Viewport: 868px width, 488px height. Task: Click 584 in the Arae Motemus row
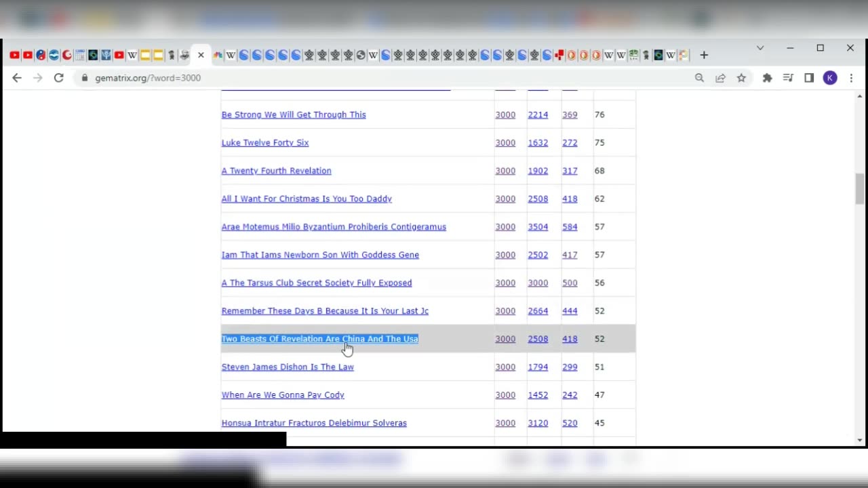coord(570,226)
